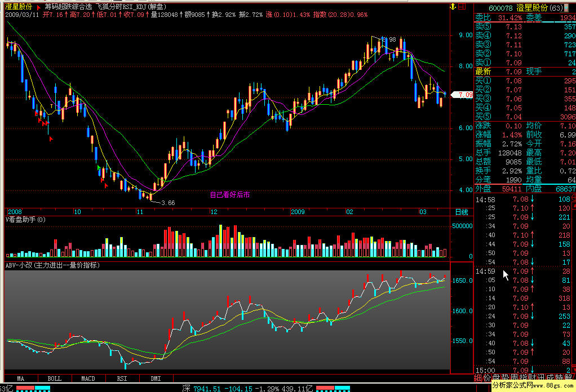Click the 500000 label on the volume axis

coord(462,226)
